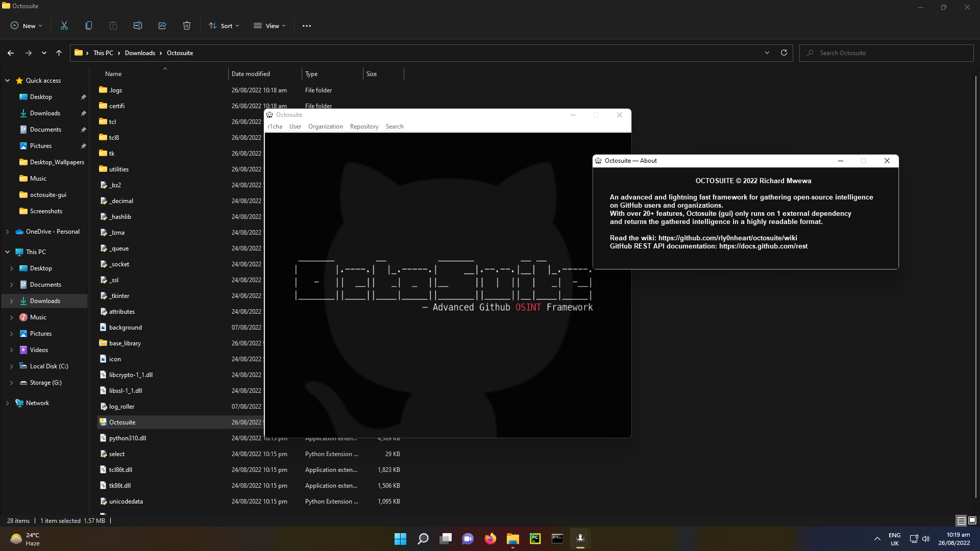Expand the Network tree item
Image resolution: width=980 pixels, height=551 pixels.
coord(8,403)
